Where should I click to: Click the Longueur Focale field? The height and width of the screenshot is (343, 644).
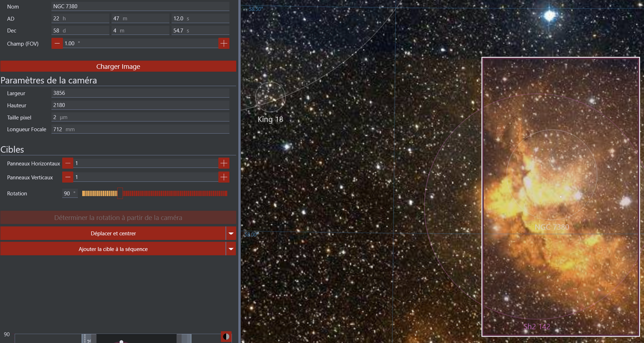click(140, 129)
